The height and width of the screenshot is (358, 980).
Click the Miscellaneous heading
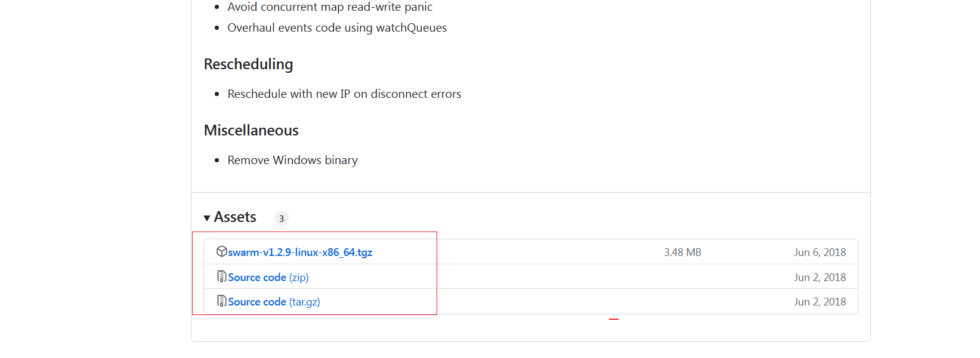[x=251, y=131]
